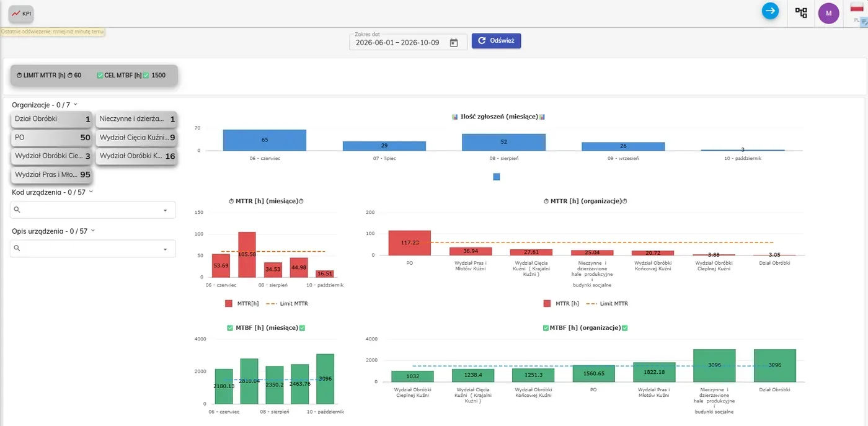Toggle Limit MTTR legend in organizations chart

click(x=607, y=304)
